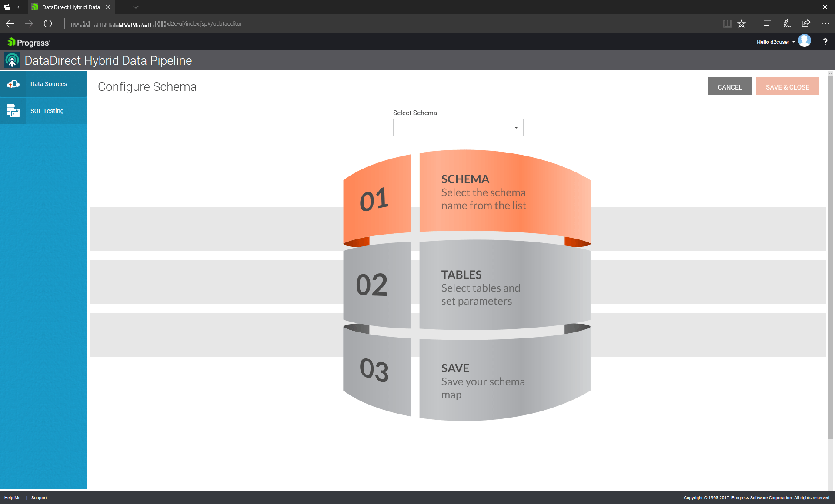Open the Support link in the footer
Viewport: 835px width, 504px height.
pyautogui.click(x=39, y=498)
